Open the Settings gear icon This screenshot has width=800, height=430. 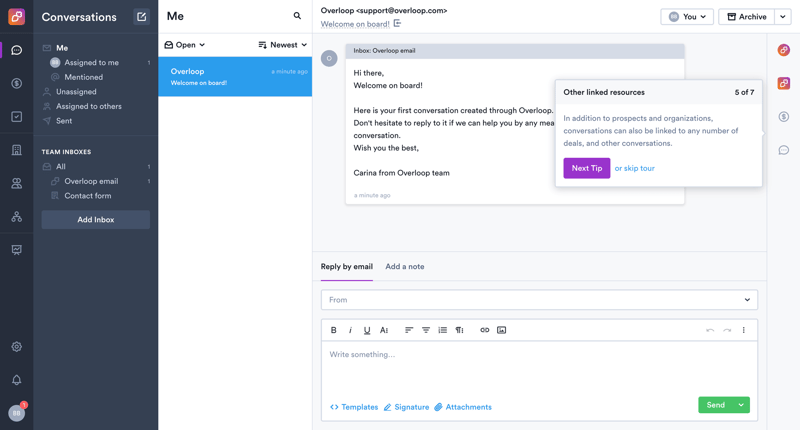(x=16, y=347)
